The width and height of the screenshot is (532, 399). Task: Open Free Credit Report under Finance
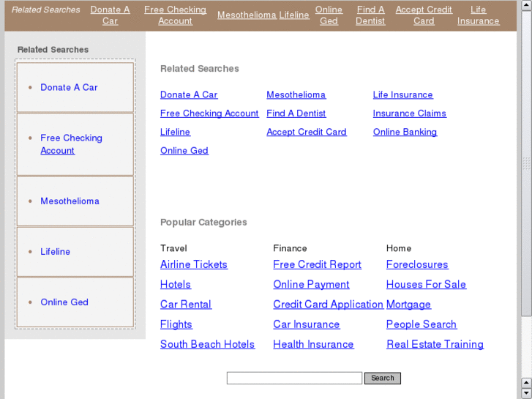tap(318, 264)
